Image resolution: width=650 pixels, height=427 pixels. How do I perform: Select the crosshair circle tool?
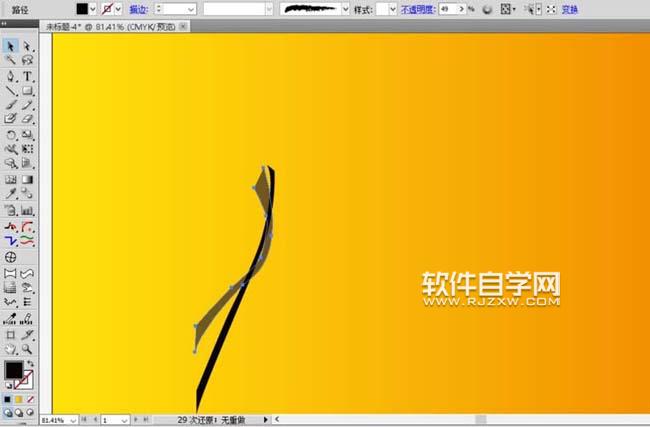[x=10, y=257]
